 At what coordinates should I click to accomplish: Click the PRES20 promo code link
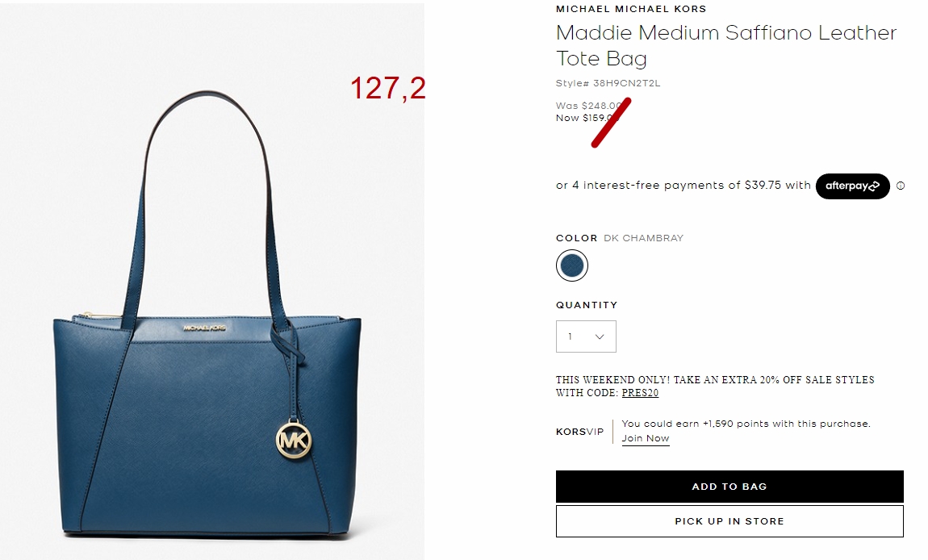tap(640, 393)
